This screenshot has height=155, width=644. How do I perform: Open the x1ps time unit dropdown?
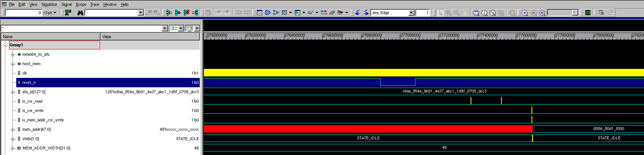(55, 13)
